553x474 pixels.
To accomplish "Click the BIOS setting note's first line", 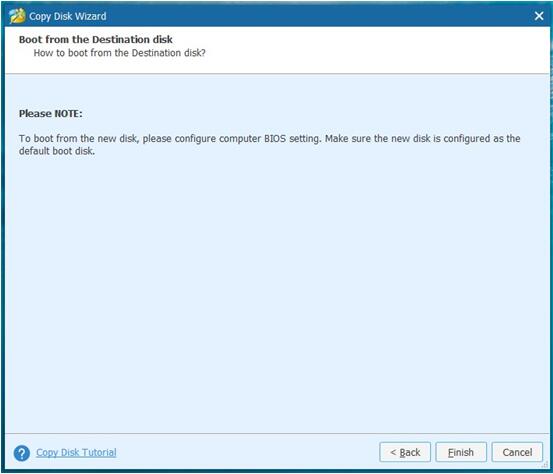I will coord(269,139).
